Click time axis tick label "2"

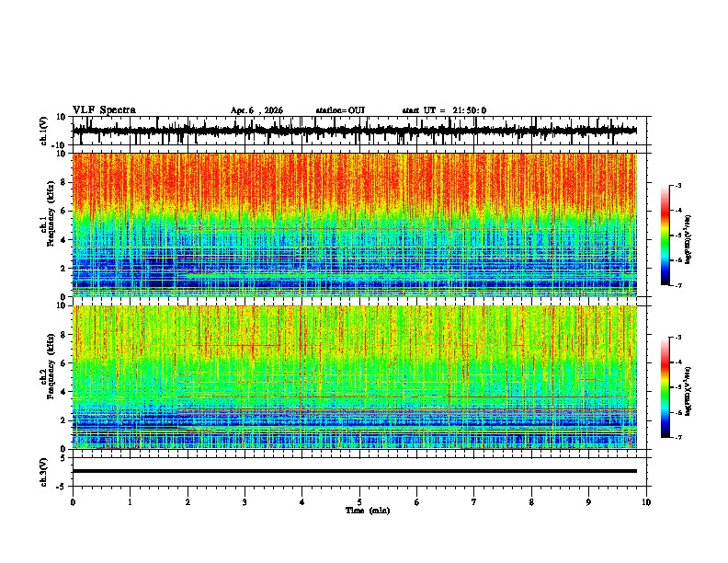(x=188, y=502)
